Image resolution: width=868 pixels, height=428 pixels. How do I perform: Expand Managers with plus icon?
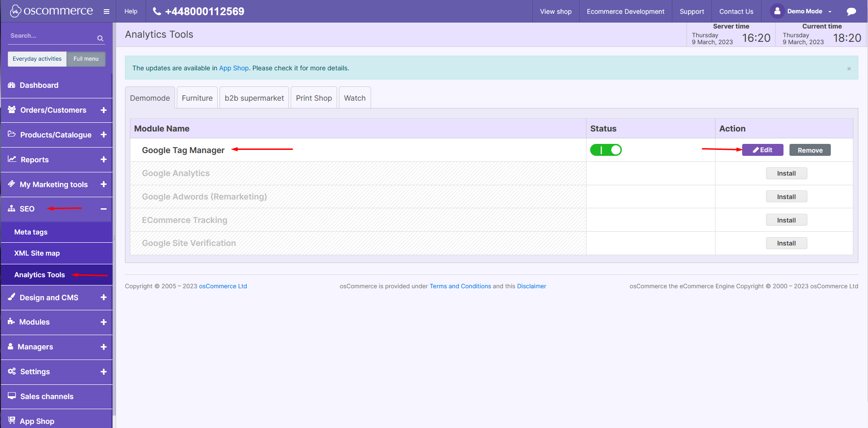103,347
